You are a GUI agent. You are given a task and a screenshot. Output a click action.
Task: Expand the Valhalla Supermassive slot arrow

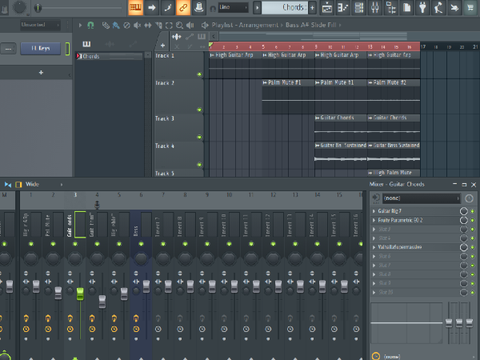[x=374, y=247]
